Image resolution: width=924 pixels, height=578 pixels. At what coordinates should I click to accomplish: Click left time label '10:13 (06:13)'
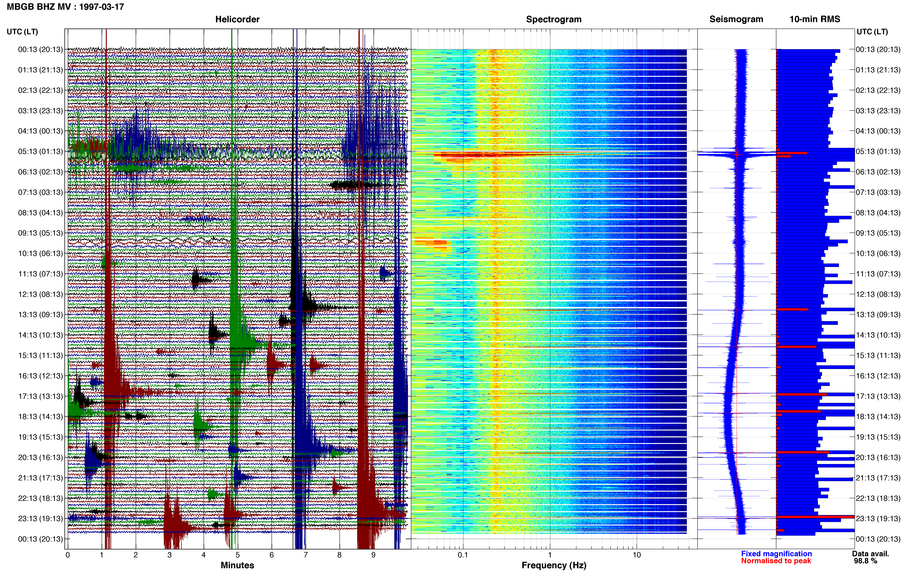[x=40, y=253]
